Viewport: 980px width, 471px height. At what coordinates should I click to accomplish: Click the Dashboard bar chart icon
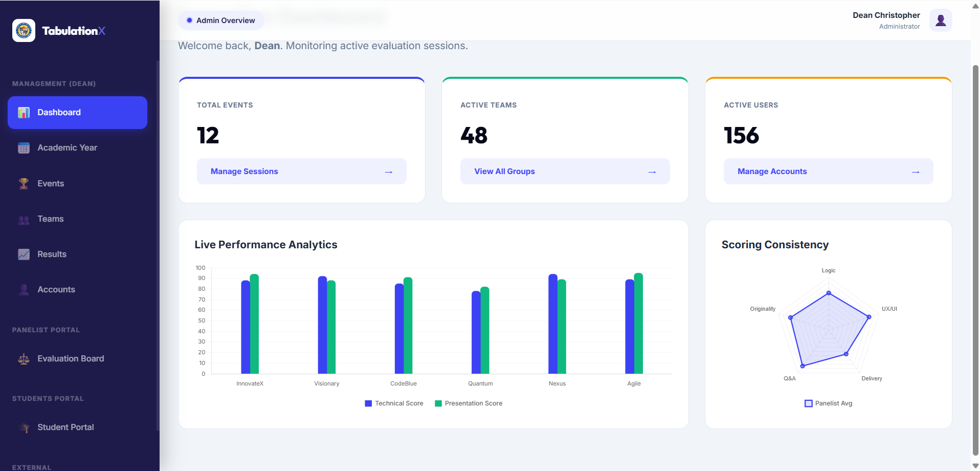click(24, 113)
